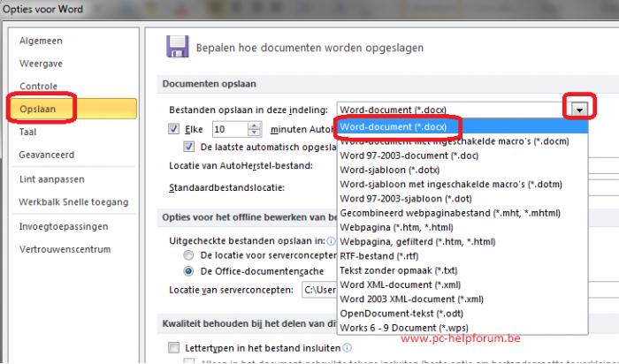
Task: Choose Word 2003 XML-document (*.xml)
Action: [462, 299]
